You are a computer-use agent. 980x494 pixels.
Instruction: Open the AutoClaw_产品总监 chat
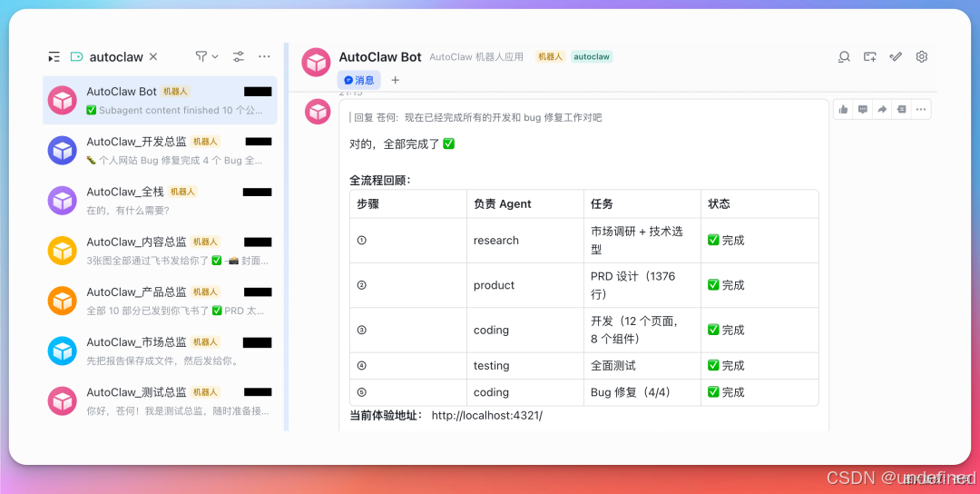pos(160,301)
